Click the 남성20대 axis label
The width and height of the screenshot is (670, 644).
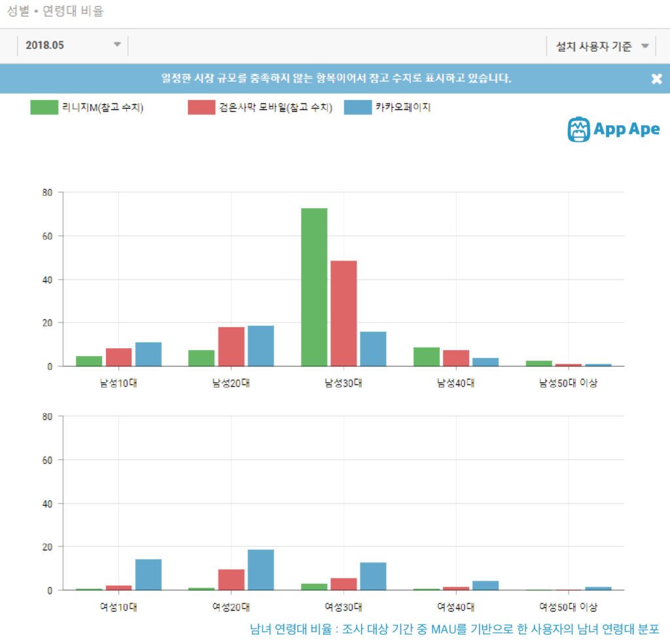click(x=231, y=383)
